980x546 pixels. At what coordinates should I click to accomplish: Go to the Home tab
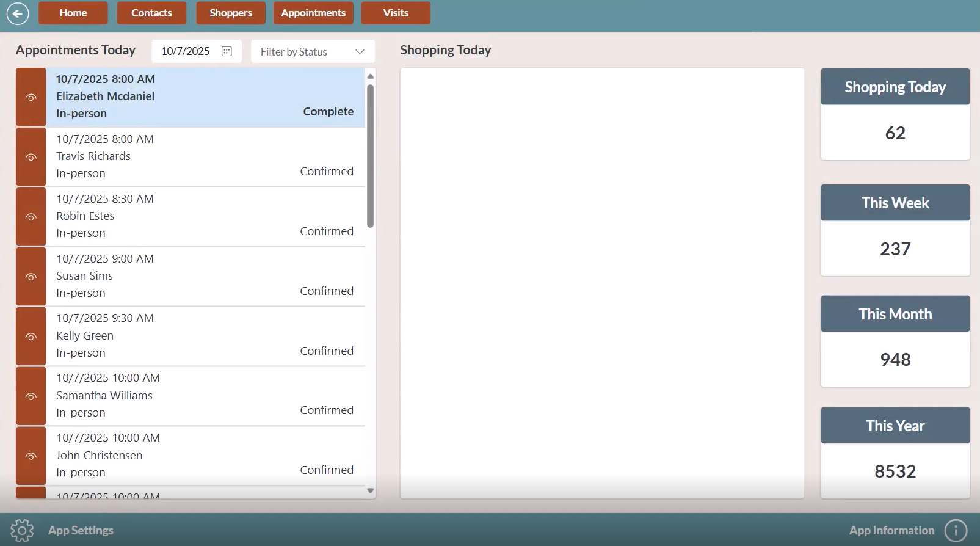[x=73, y=13]
